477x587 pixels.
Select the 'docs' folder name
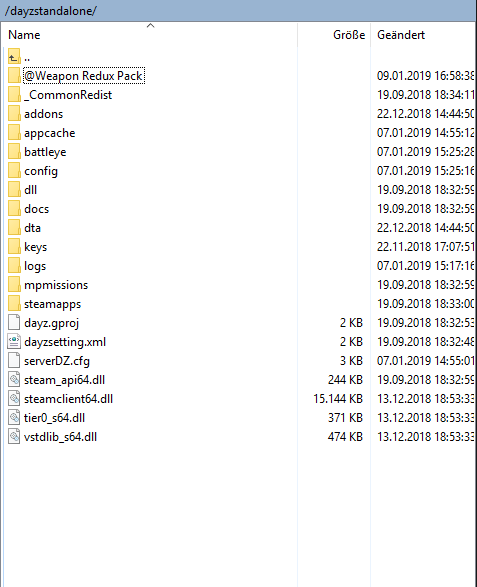click(x=36, y=209)
